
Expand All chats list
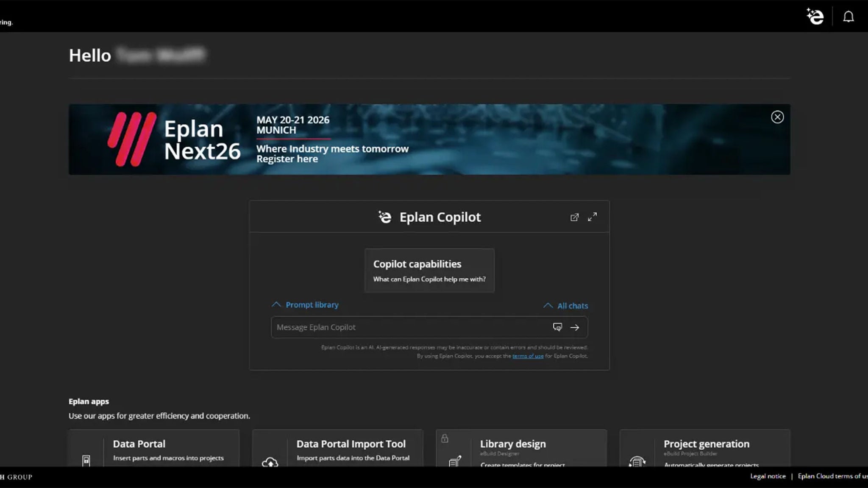pyautogui.click(x=566, y=306)
